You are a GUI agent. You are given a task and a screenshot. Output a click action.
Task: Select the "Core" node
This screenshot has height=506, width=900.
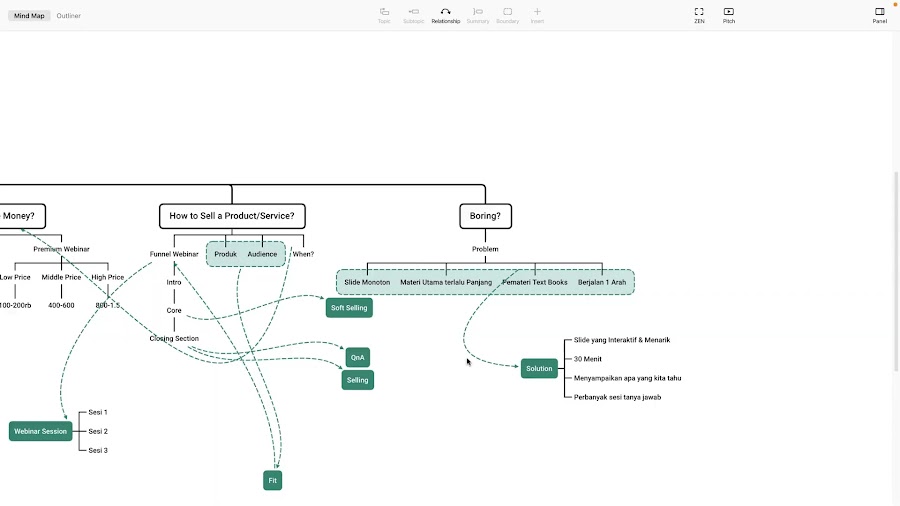174,310
